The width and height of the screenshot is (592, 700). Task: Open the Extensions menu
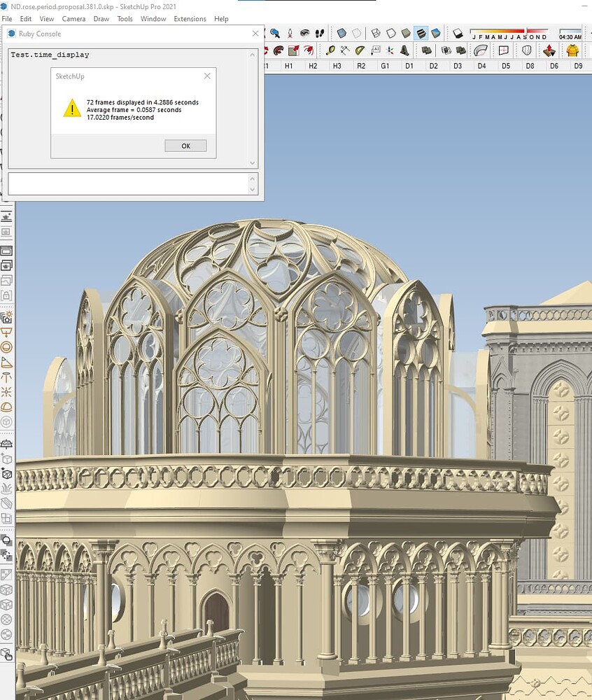(x=190, y=19)
